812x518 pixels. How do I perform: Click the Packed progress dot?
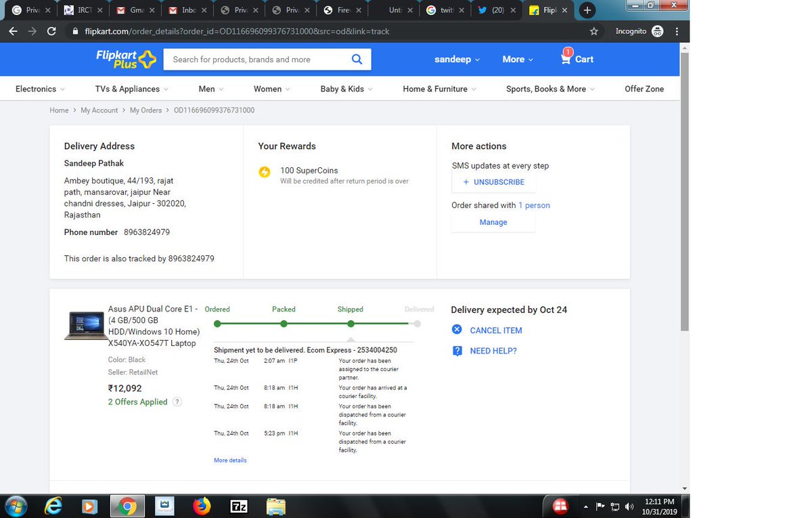pos(284,324)
